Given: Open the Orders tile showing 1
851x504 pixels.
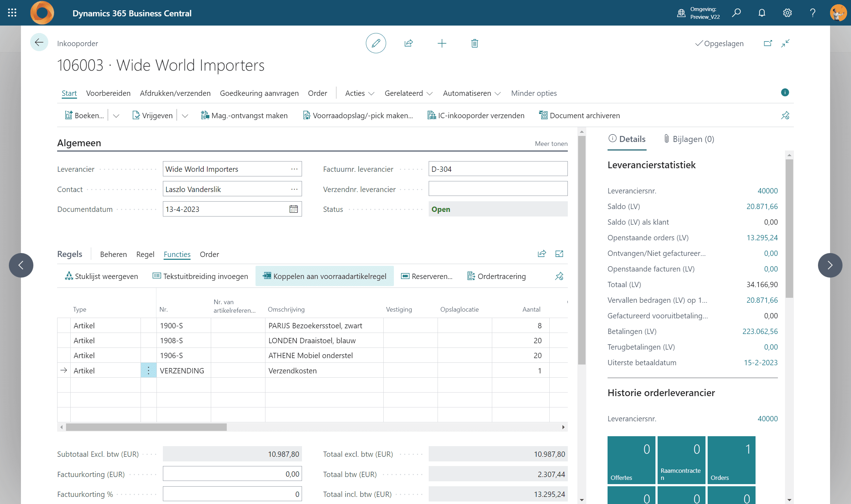Looking at the screenshot, I should coord(731,460).
